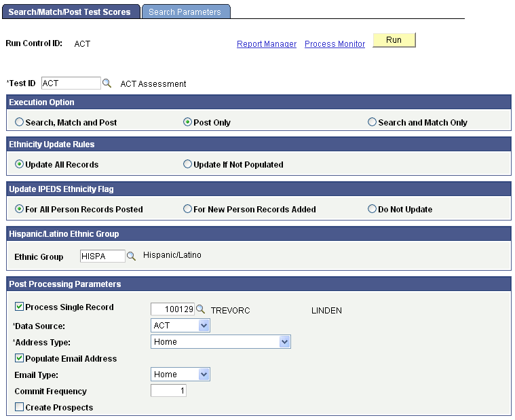The image size is (515, 420).
Task: Click the Update IPEDS Ethnicity Flag header
Action: pyautogui.click(x=259, y=189)
